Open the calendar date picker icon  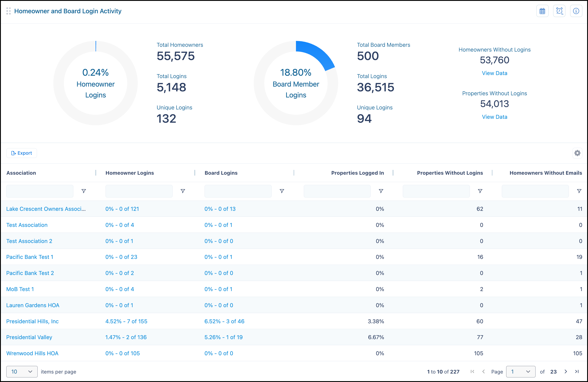pyautogui.click(x=542, y=11)
